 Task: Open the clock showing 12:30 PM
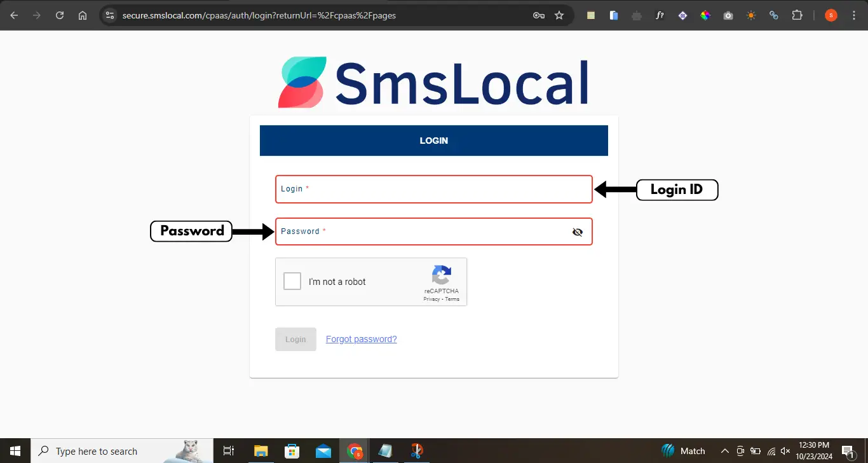coord(814,451)
